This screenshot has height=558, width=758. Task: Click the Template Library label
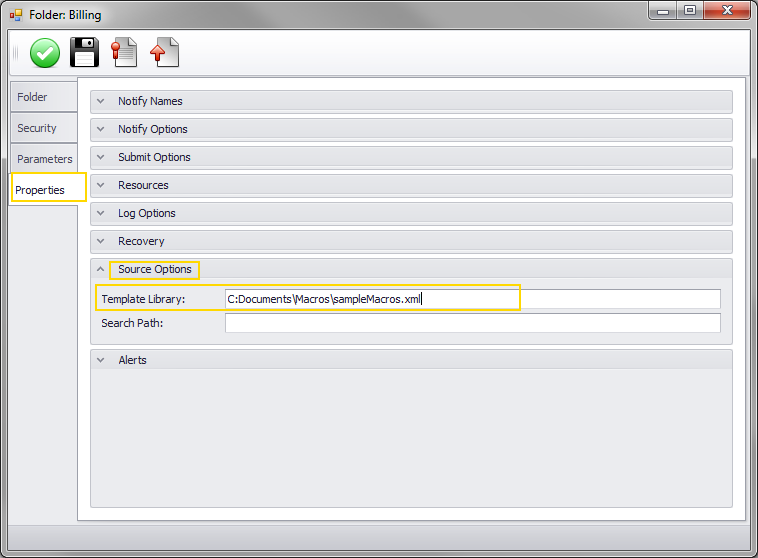click(143, 299)
